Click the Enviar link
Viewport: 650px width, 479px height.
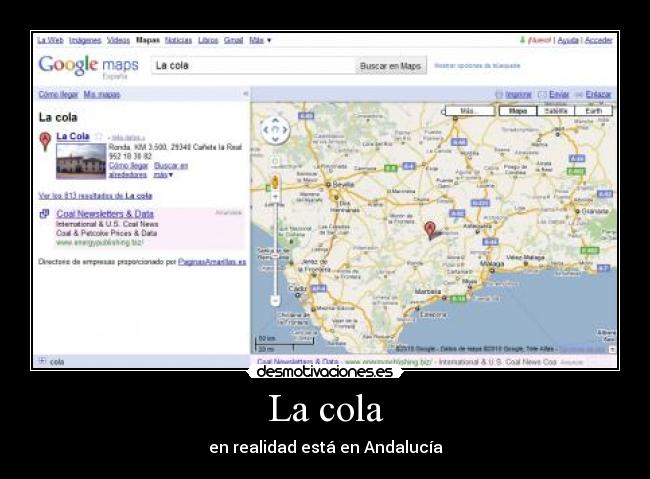point(559,95)
